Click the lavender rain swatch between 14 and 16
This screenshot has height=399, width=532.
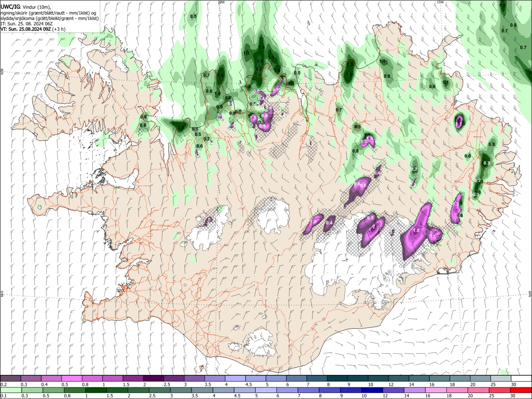tap(414, 390)
